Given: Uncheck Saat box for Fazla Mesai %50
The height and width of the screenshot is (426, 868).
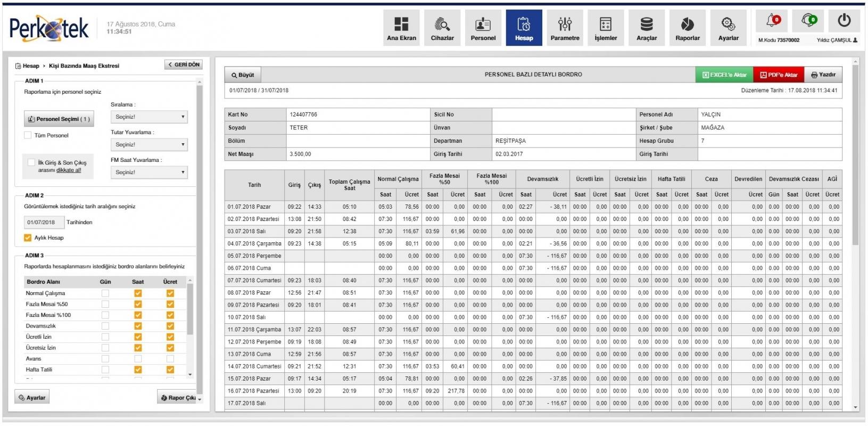Looking at the screenshot, I should pos(138,304).
